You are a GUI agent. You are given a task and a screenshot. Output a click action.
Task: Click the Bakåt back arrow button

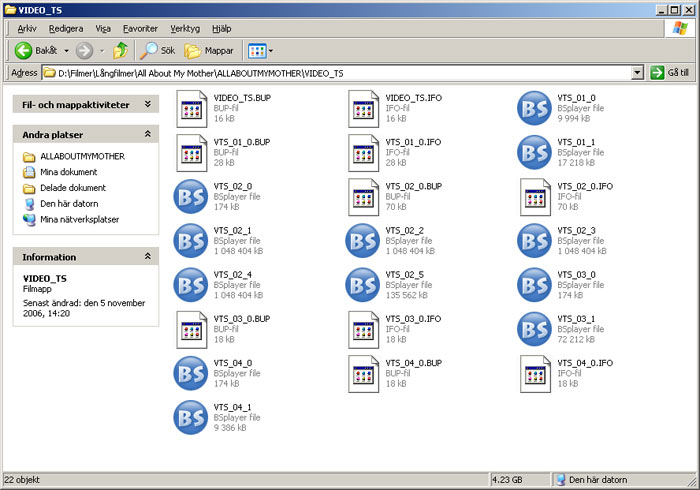(x=24, y=50)
